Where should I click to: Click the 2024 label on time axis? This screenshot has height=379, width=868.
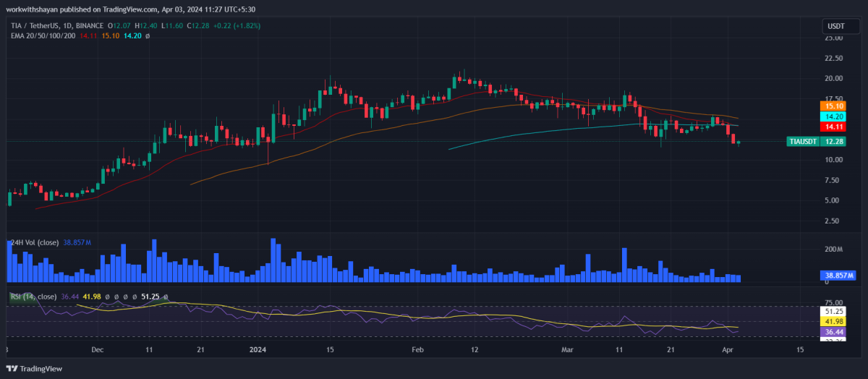click(x=259, y=349)
